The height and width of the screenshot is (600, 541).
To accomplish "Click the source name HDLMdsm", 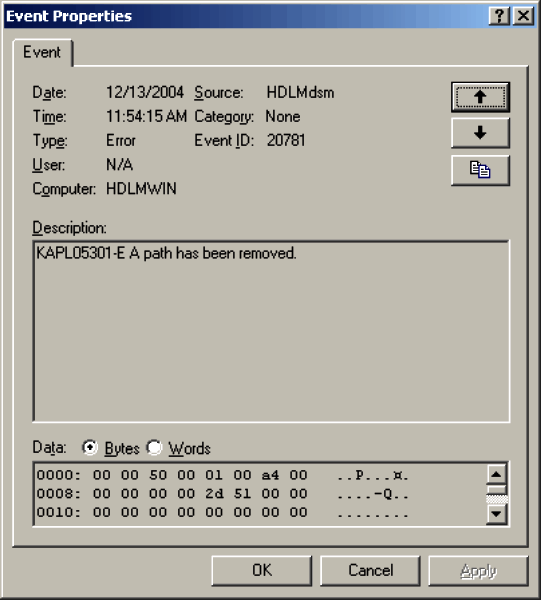I will [300, 92].
